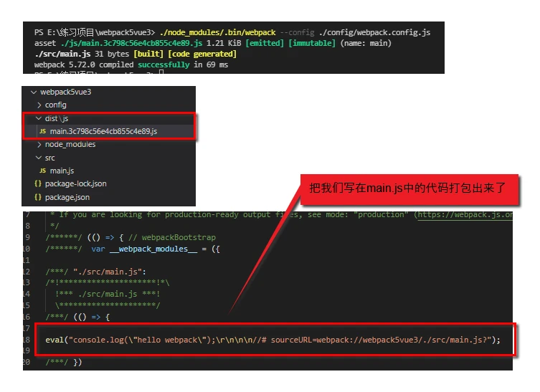The image size is (540, 392).
Task: Click line number 18 in editor gutter
Action: [27, 340]
